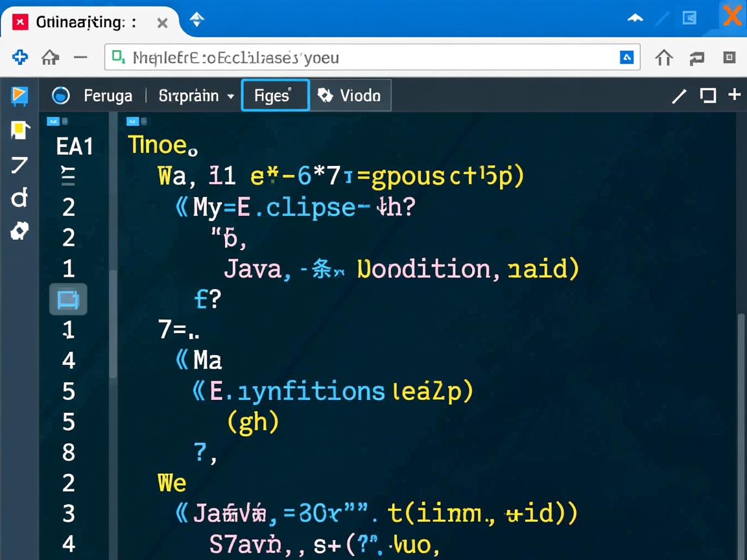
Task: Click the blue circle icon beside Feruga
Action: (61, 96)
